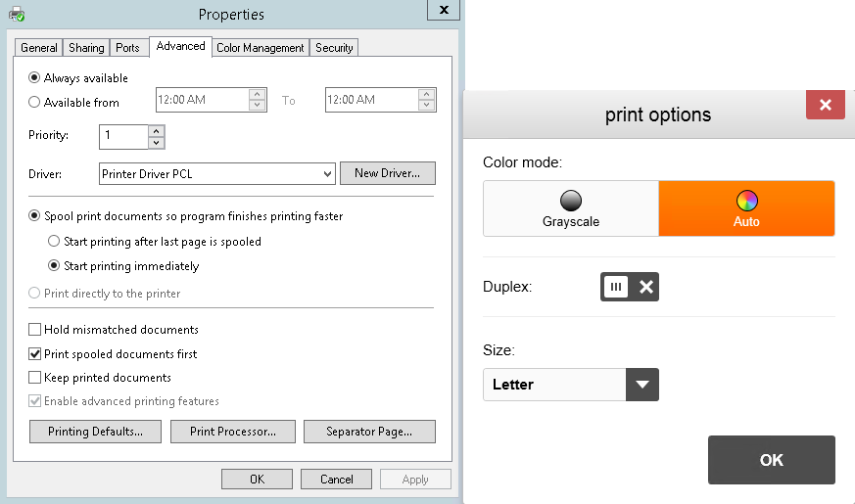Disable duplex with the X icon
Viewport: 855px width, 504px height.
tap(645, 287)
